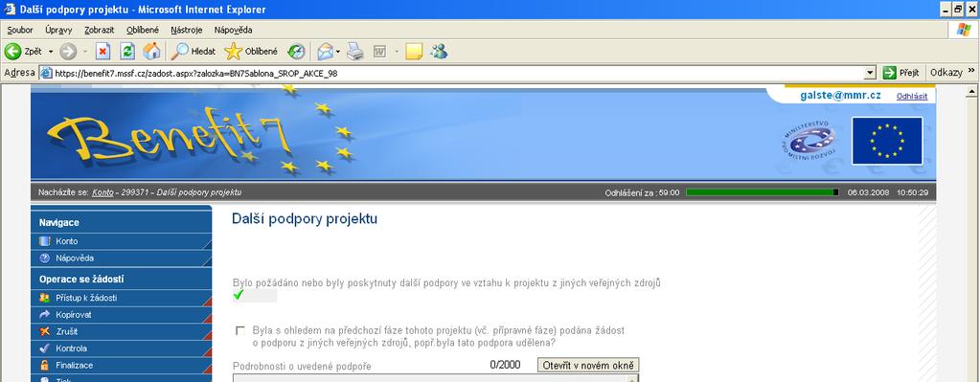Click Otevřít v novém okně button
The image size is (980, 382).
coord(588,365)
